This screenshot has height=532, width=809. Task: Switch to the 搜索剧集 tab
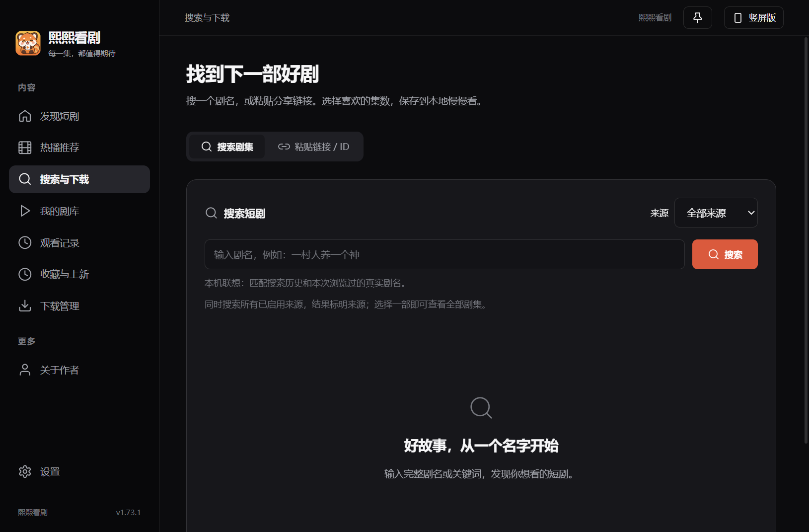click(227, 147)
